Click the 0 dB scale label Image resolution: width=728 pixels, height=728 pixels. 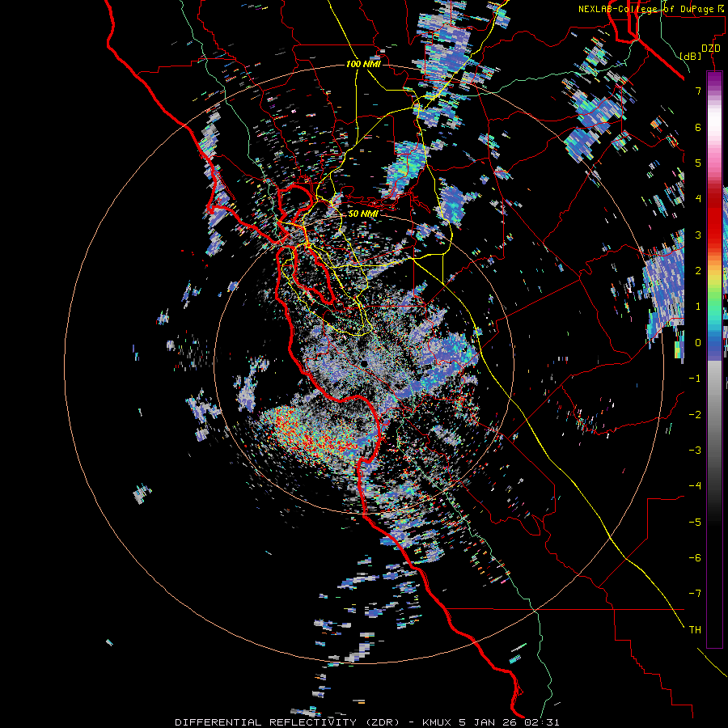[698, 343]
